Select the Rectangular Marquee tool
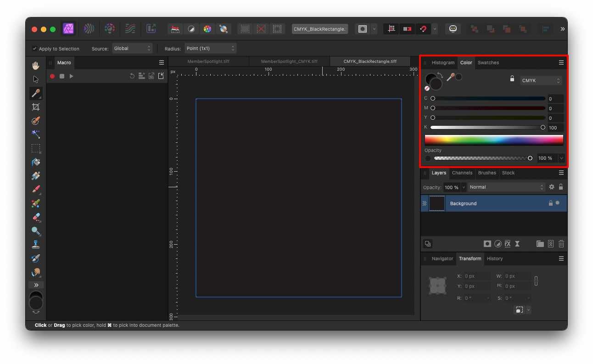Viewport: 593px width, 364px height. click(x=36, y=148)
